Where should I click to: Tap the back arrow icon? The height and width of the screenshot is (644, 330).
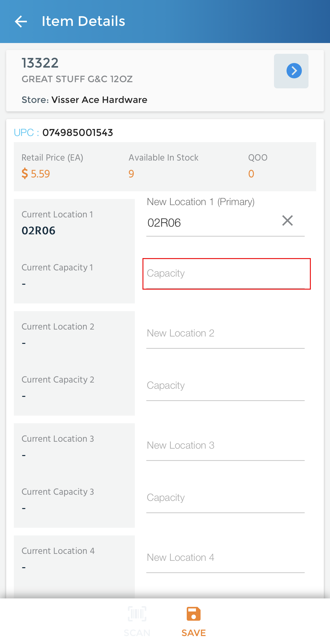click(21, 21)
